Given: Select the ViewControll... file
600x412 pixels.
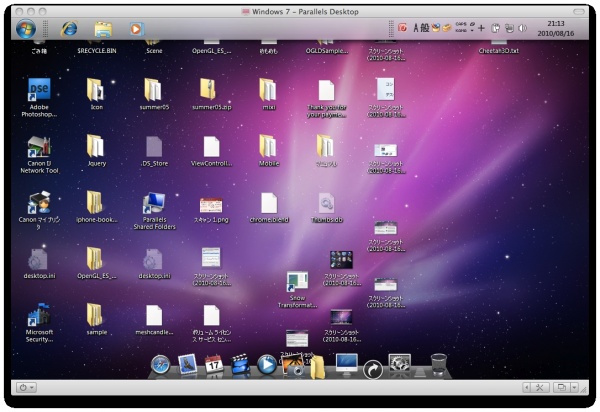Looking at the screenshot, I should 212,147.
